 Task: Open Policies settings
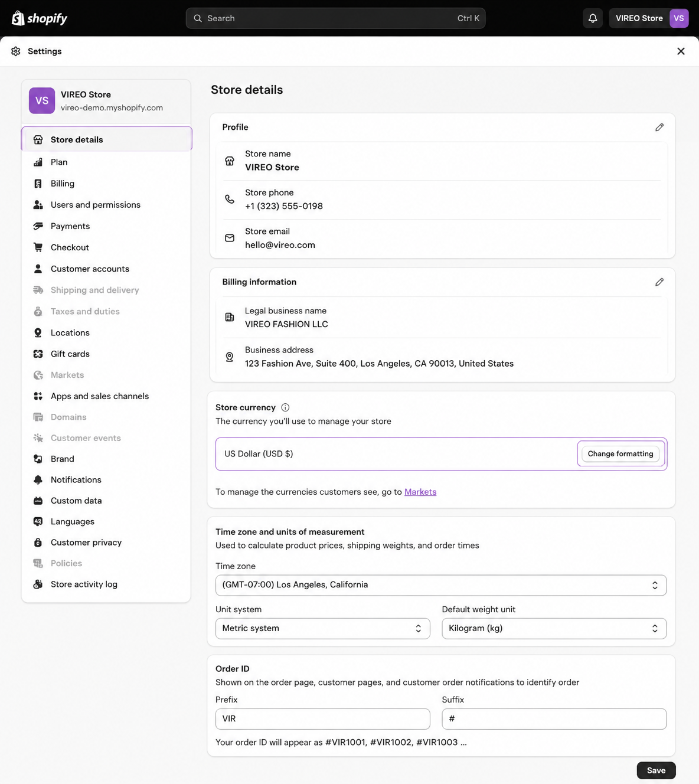(x=66, y=563)
